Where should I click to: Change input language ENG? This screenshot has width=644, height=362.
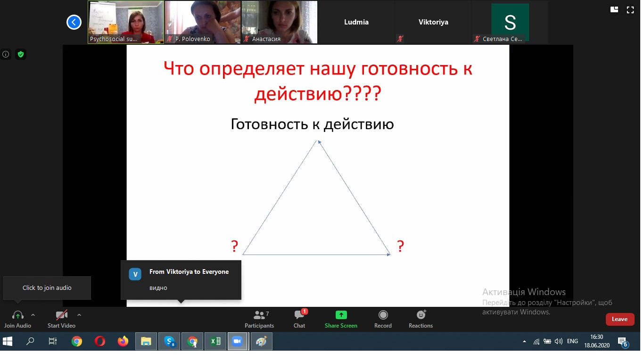tap(572, 341)
